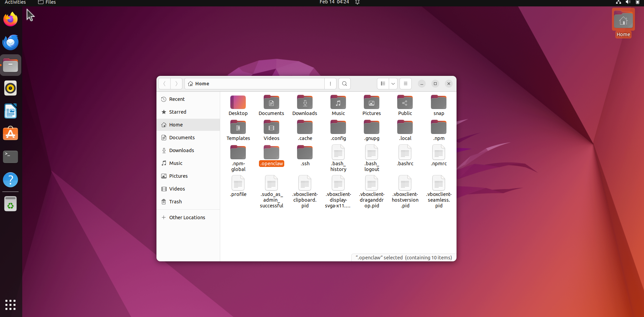Launch Firefox from the dock
The width and height of the screenshot is (644, 317).
coord(10,19)
